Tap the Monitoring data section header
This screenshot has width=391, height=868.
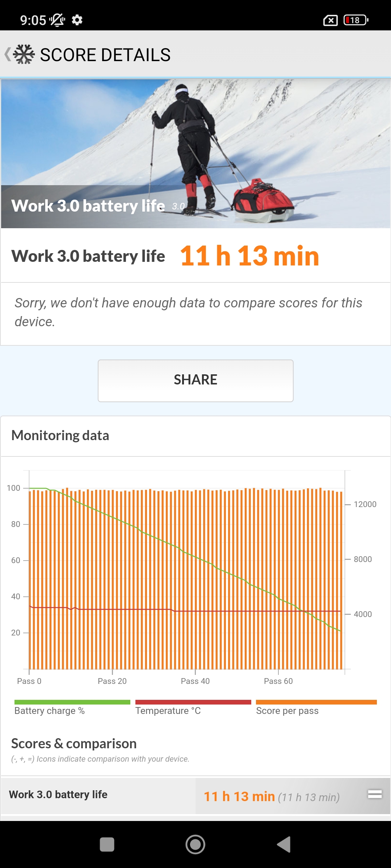click(x=60, y=435)
